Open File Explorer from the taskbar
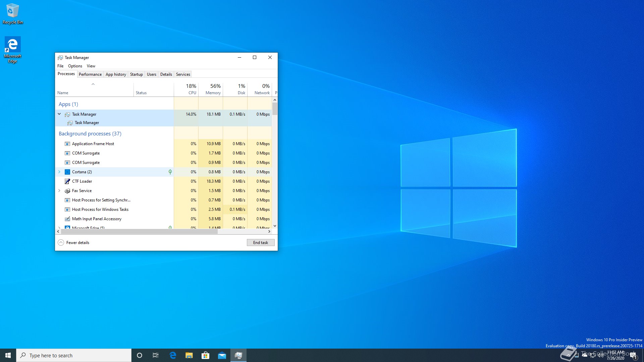Viewport: 644px width, 362px height. (x=189, y=355)
